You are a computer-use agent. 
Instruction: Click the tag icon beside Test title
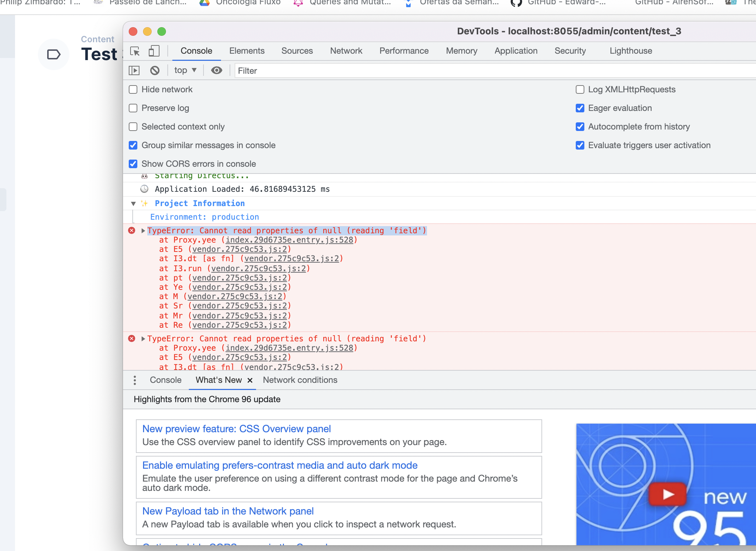pos(54,54)
